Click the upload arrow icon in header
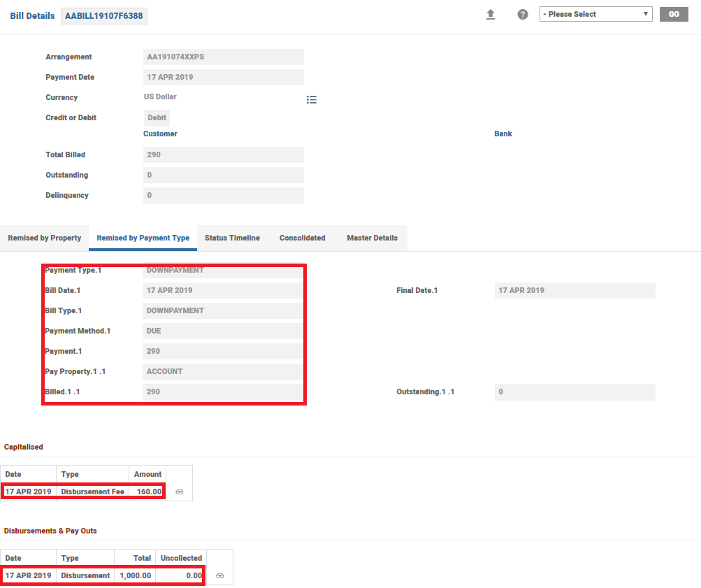This screenshot has width=701, height=588. (x=491, y=15)
